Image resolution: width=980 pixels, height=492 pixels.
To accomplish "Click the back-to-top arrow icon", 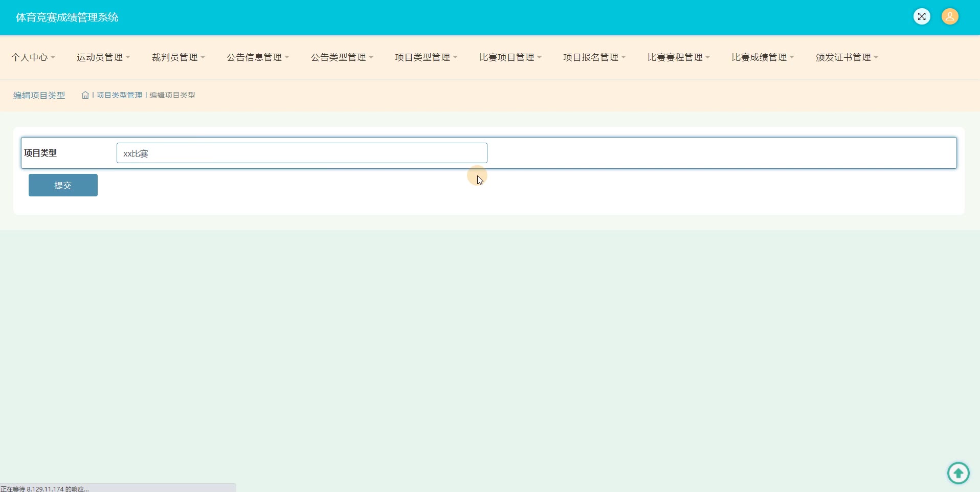I will pyautogui.click(x=958, y=473).
